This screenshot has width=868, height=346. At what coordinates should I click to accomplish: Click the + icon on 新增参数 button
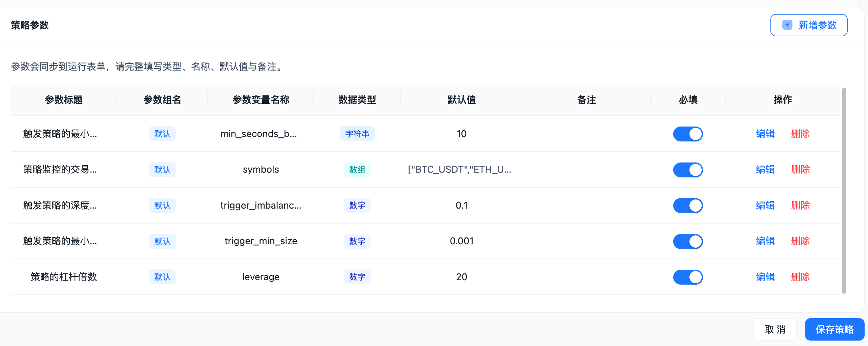tap(787, 25)
